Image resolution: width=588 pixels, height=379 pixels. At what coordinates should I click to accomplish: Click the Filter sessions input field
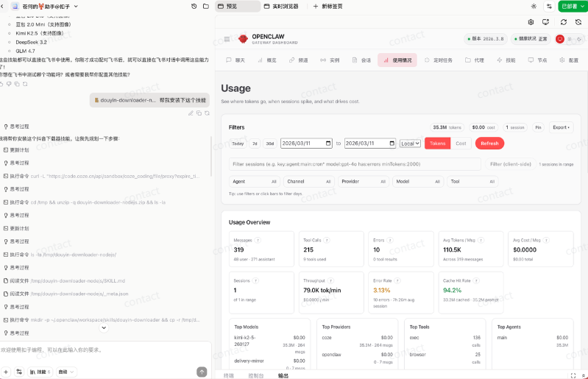[x=355, y=164]
